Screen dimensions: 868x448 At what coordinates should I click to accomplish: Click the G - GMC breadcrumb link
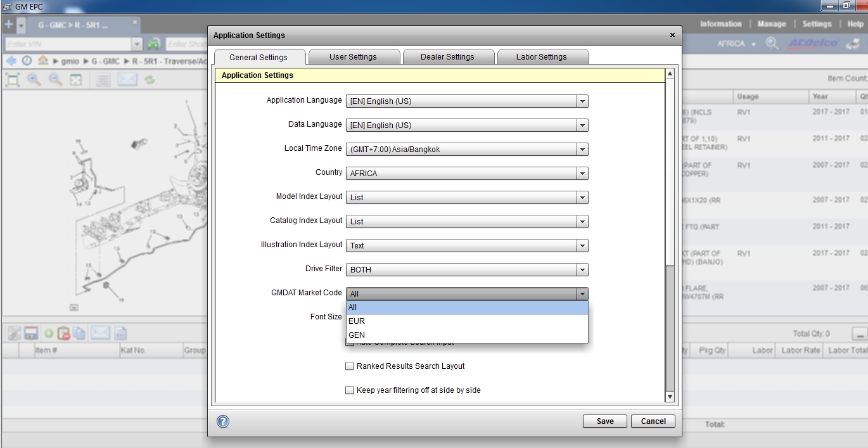tap(106, 61)
